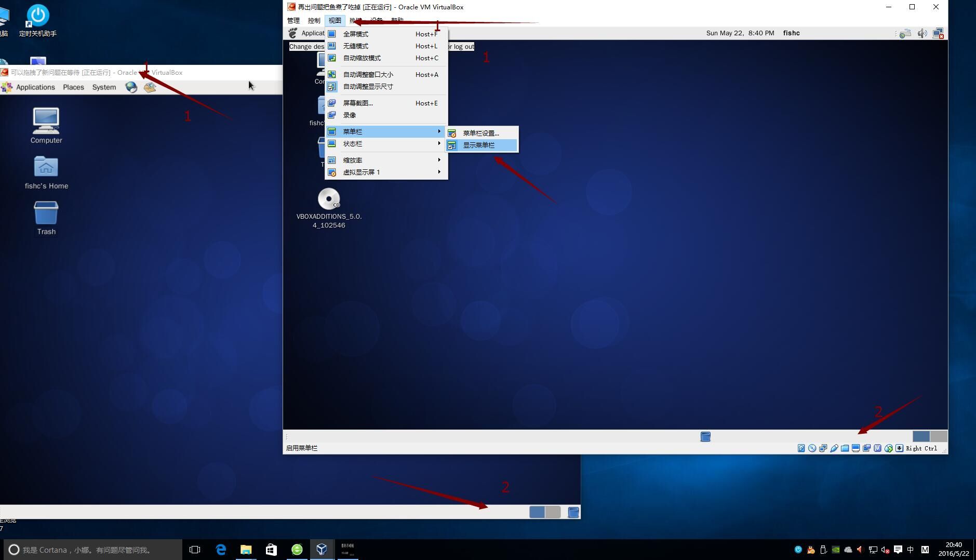Open fishc's Home folder on left desktop

(46, 172)
